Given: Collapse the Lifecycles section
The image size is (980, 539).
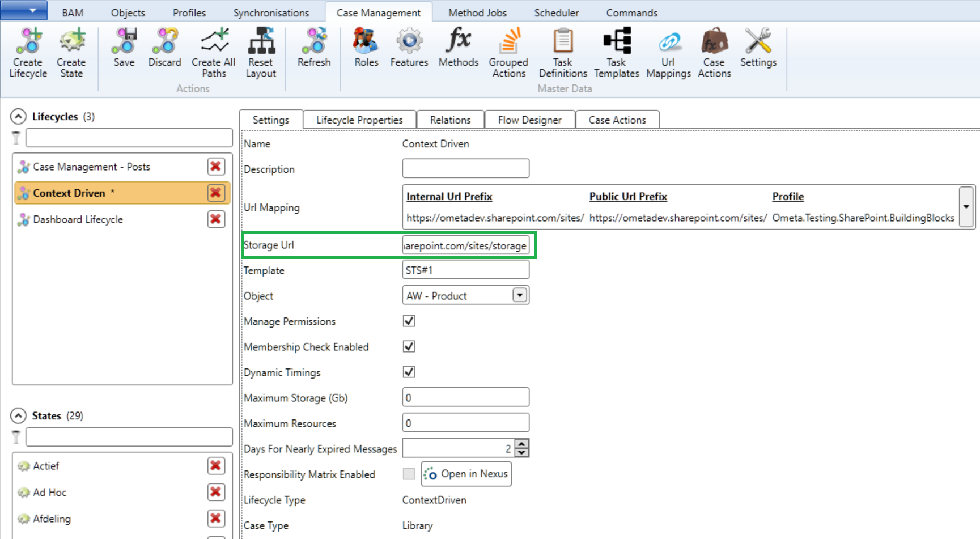Looking at the screenshot, I should (x=19, y=117).
